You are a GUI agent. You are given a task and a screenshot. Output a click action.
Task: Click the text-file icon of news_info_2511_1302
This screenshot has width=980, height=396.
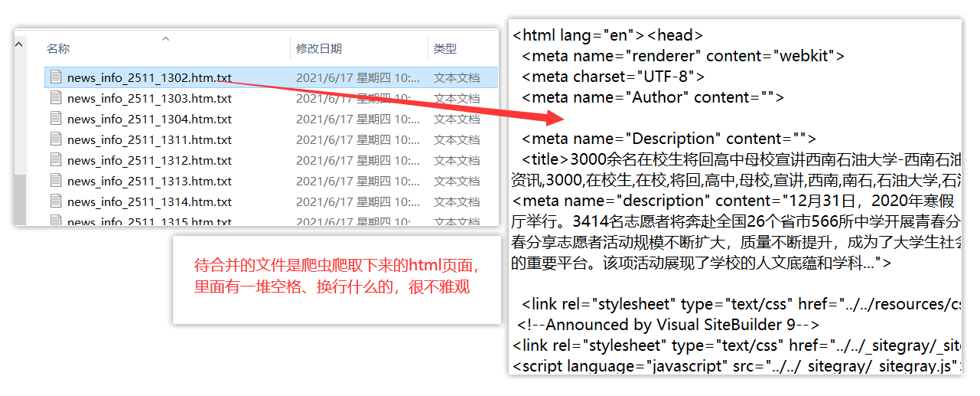point(55,77)
